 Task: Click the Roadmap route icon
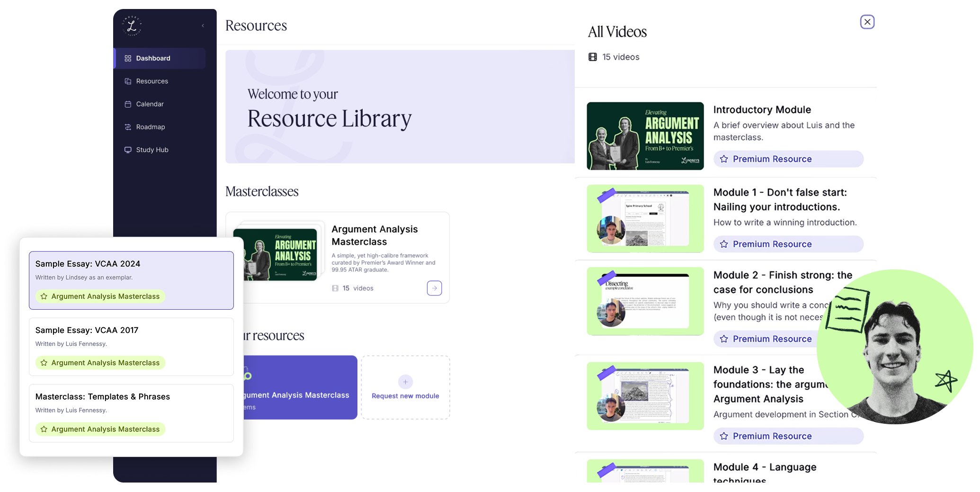128,127
